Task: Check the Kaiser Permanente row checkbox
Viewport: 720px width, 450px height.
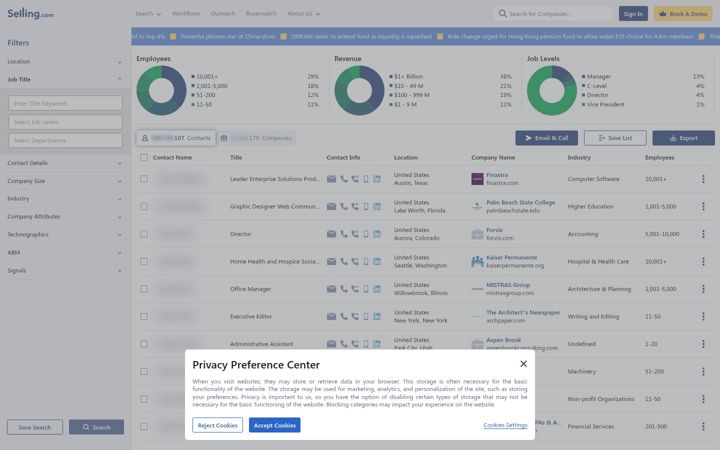Action: coord(144,262)
